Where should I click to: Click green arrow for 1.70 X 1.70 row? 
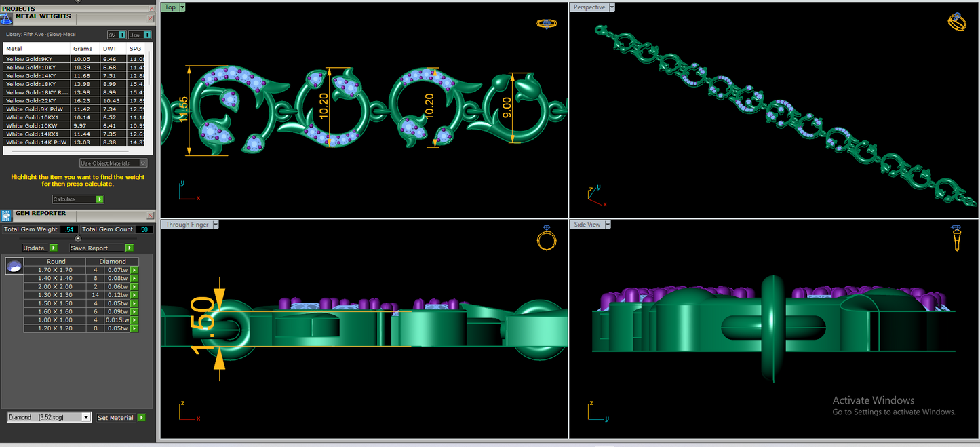point(134,270)
